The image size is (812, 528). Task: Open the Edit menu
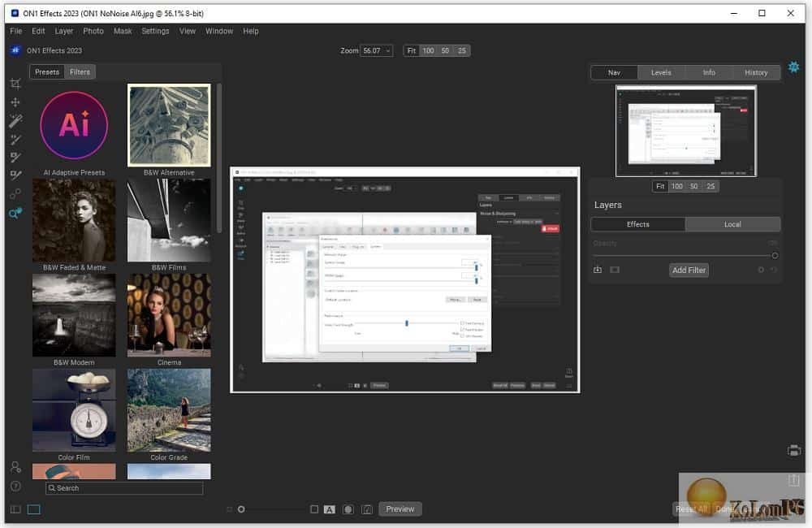[x=38, y=31]
